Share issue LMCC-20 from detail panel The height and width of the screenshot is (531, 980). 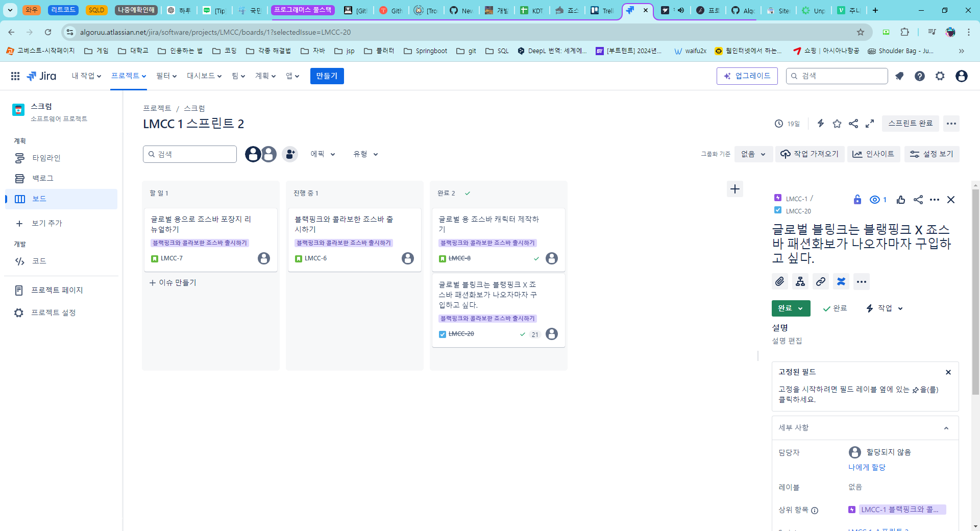[x=918, y=200]
